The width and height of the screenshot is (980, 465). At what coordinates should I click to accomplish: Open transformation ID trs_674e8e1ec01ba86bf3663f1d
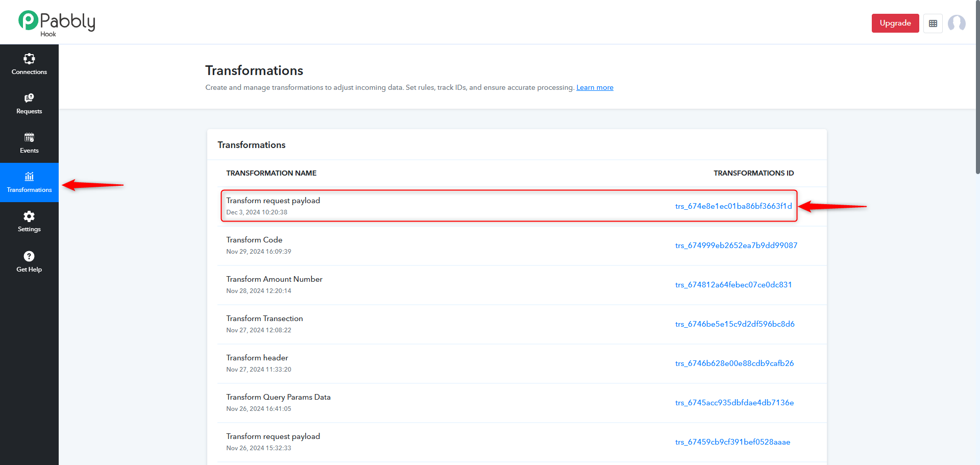click(x=733, y=206)
